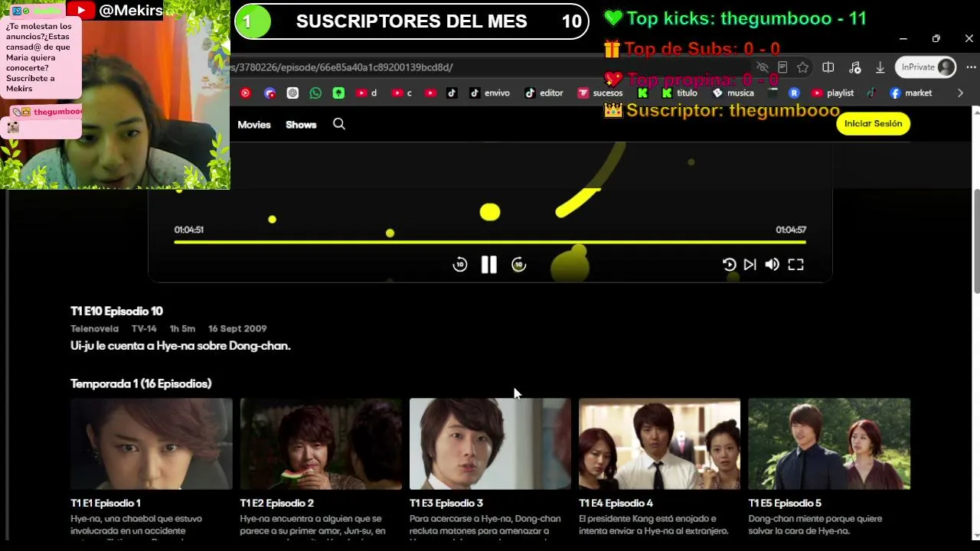Click the '16 Sept 2009' air date

(237, 329)
